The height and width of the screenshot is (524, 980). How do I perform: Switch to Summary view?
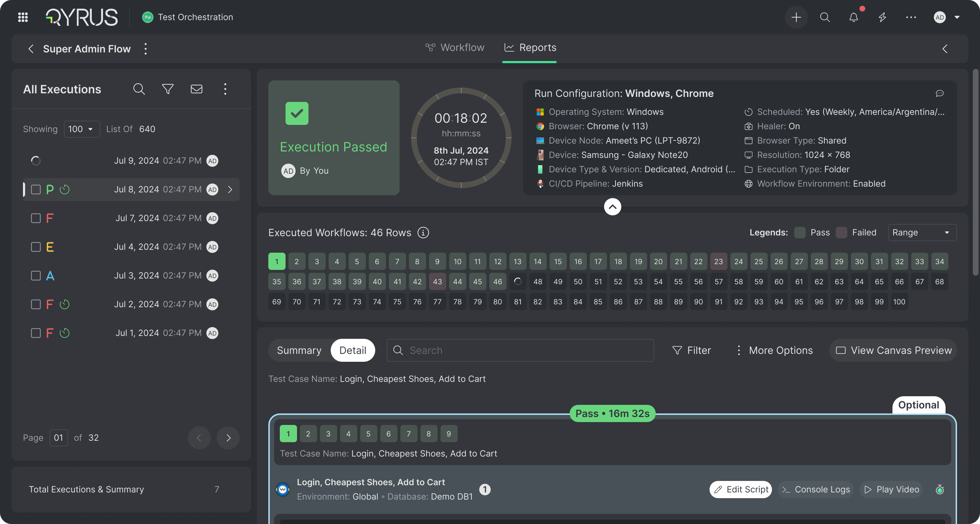tap(299, 351)
